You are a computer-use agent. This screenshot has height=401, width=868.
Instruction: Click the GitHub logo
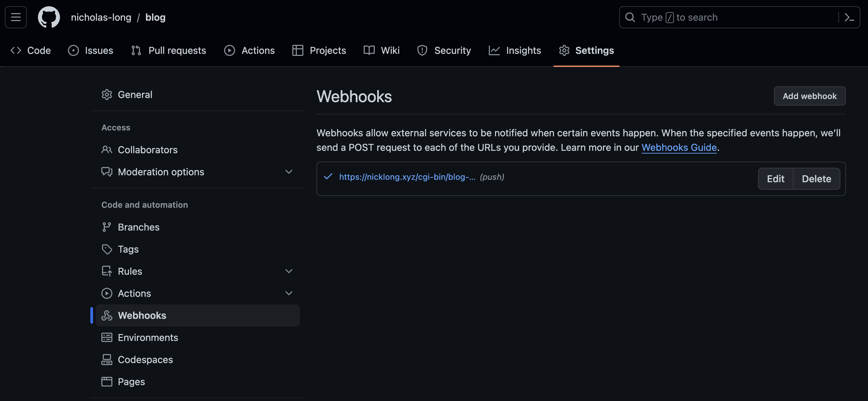(49, 17)
